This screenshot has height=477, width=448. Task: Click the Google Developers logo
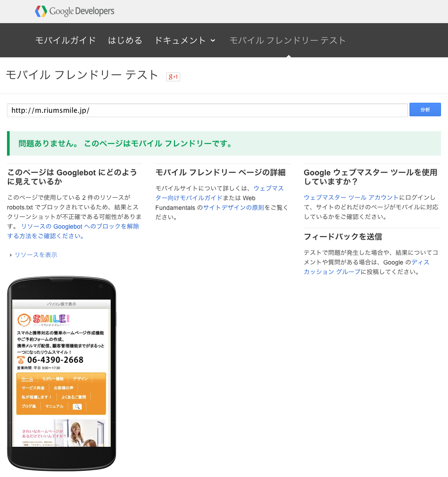(74, 11)
